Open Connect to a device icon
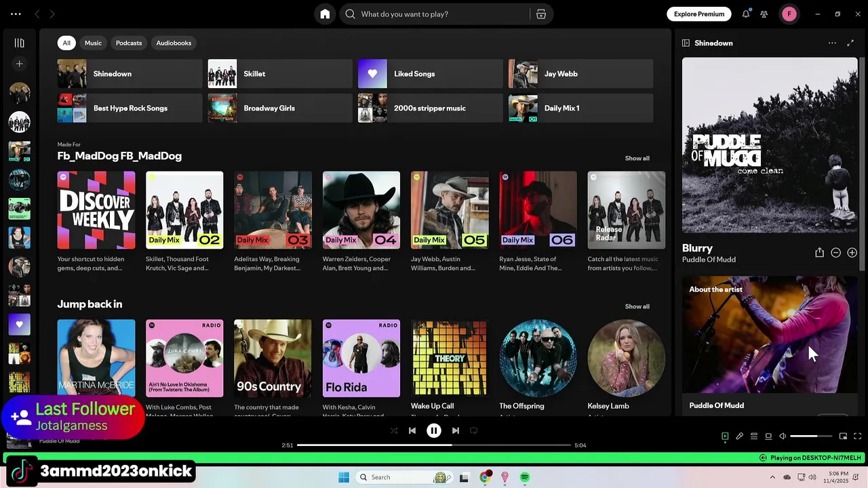 (768, 436)
